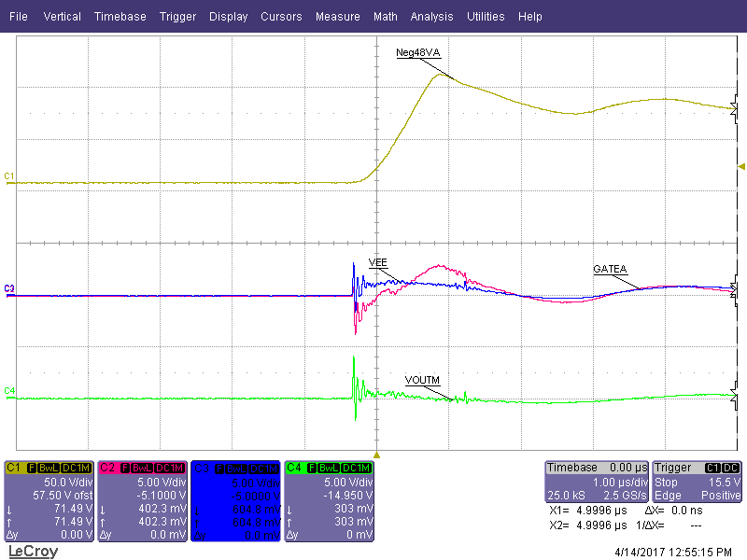Viewport: 747px width, 560px height.
Task: Expand the Math menu
Action: [x=385, y=17]
